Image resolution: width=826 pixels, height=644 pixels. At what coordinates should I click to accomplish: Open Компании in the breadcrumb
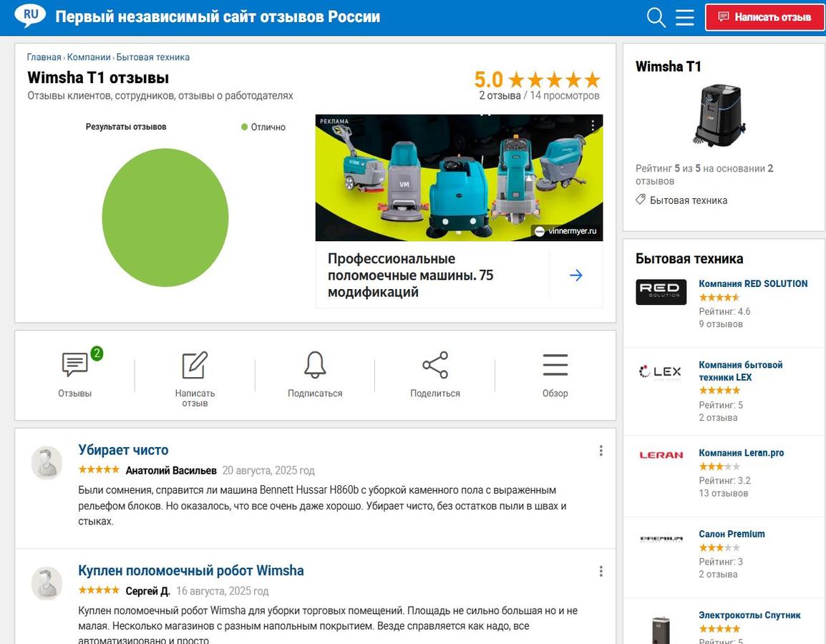pos(89,57)
